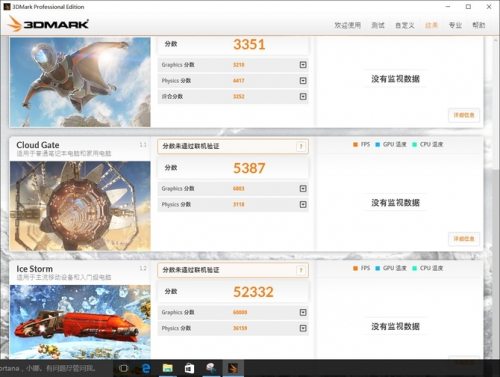Open the 自定义 tab
The height and width of the screenshot is (377, 500).
(405, 25)
